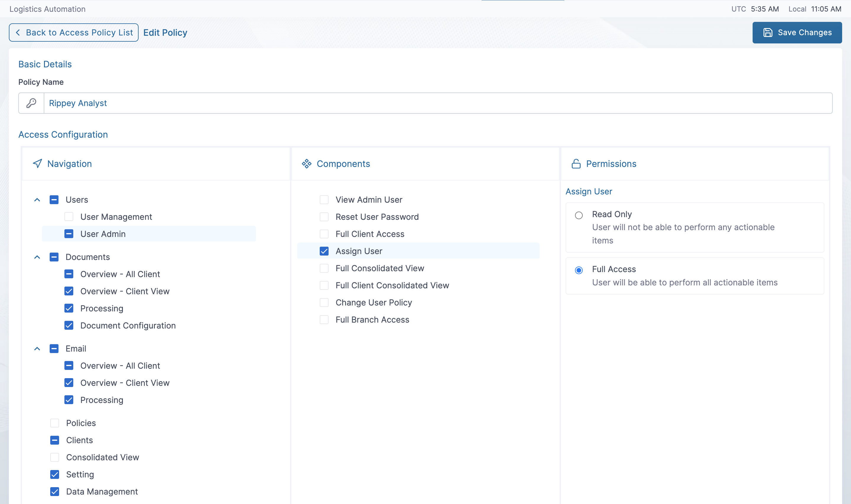This screenshot has height=504, width=851.
Task: Select Change User Policy component row
Action: [373, 303]
